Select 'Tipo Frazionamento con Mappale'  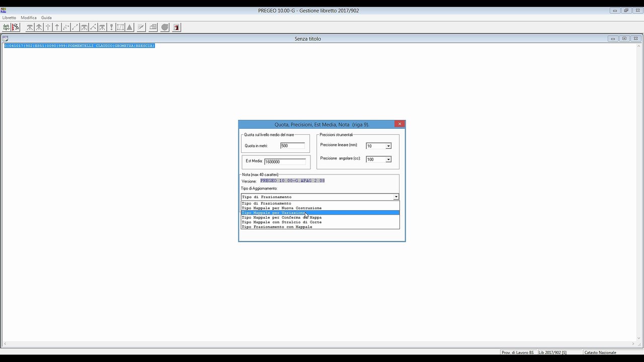[x=320, y=227]
